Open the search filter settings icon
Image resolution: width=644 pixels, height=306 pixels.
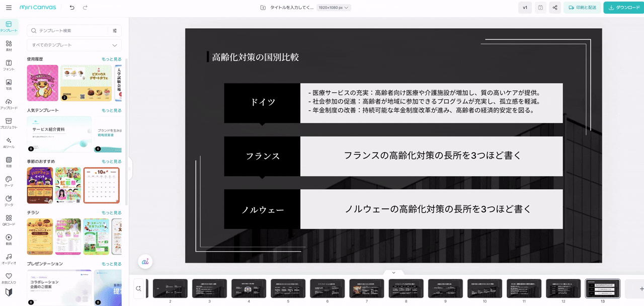115,31
